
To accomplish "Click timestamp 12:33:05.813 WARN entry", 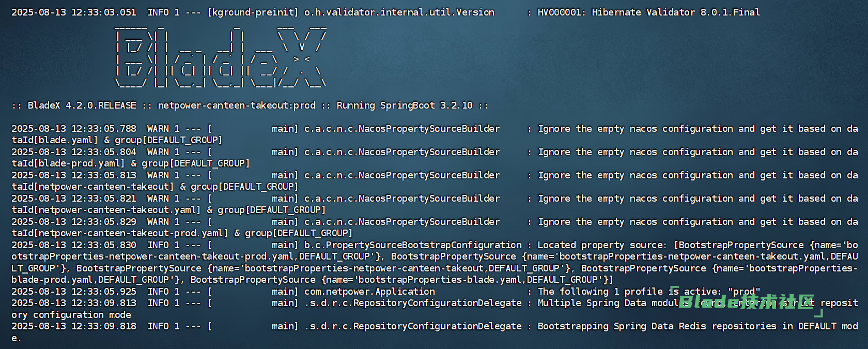I will click(x=74, y=175).
